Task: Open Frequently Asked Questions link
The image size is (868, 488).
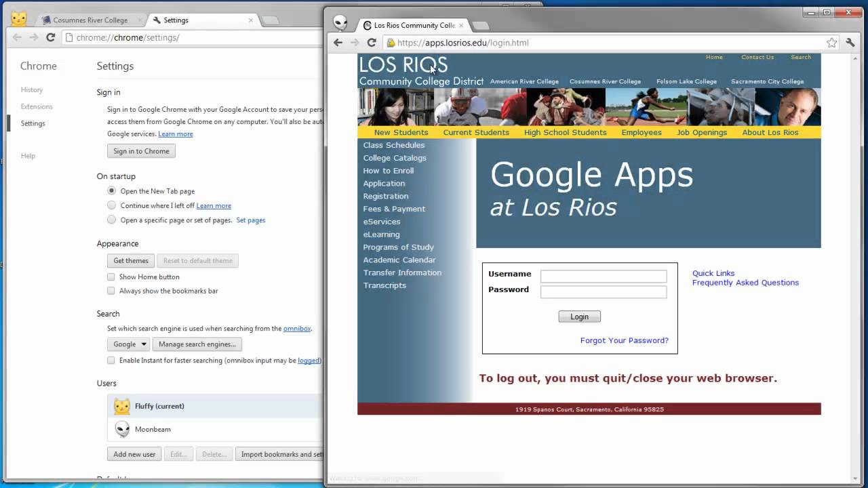Action: point(745,283)
